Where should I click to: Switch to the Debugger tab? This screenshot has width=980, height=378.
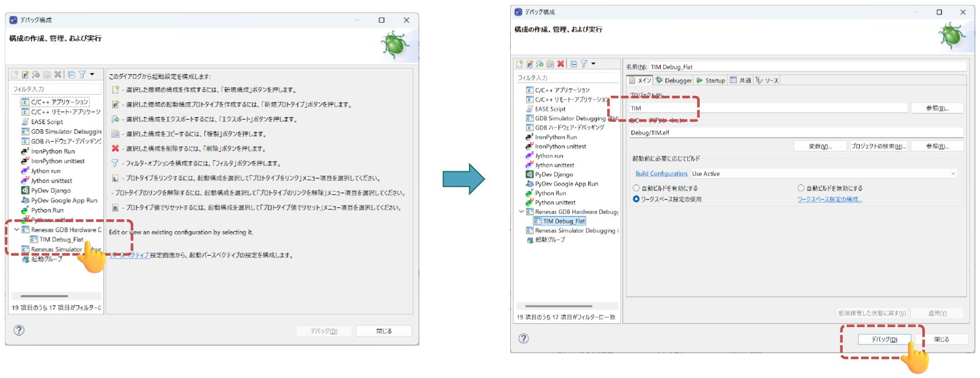674,80
